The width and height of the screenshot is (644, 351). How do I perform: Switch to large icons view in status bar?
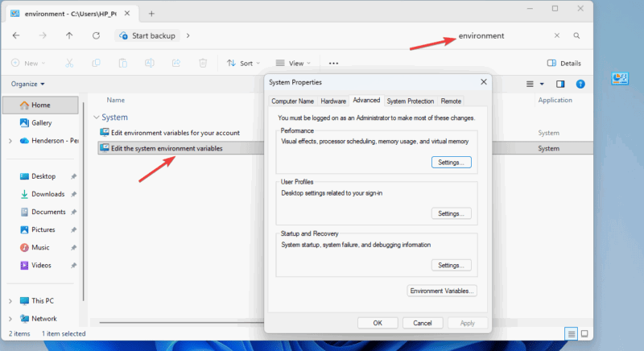point(588,333)
